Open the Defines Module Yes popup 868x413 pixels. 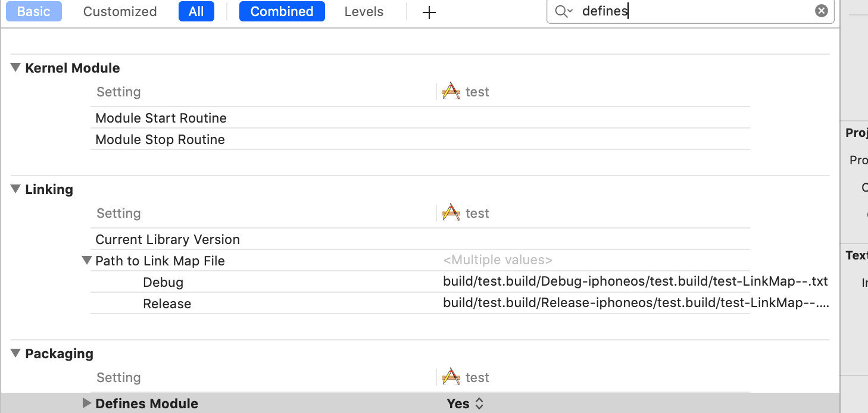coord(465,403)
